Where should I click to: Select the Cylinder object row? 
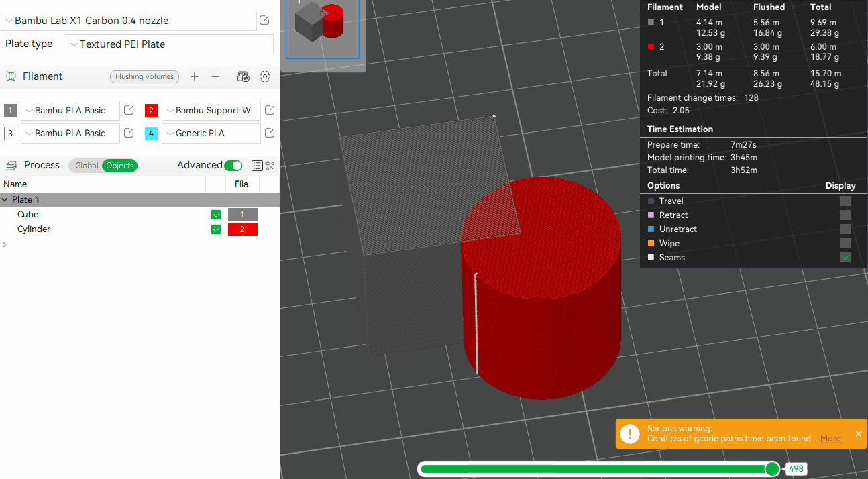[x=140, y=229]
